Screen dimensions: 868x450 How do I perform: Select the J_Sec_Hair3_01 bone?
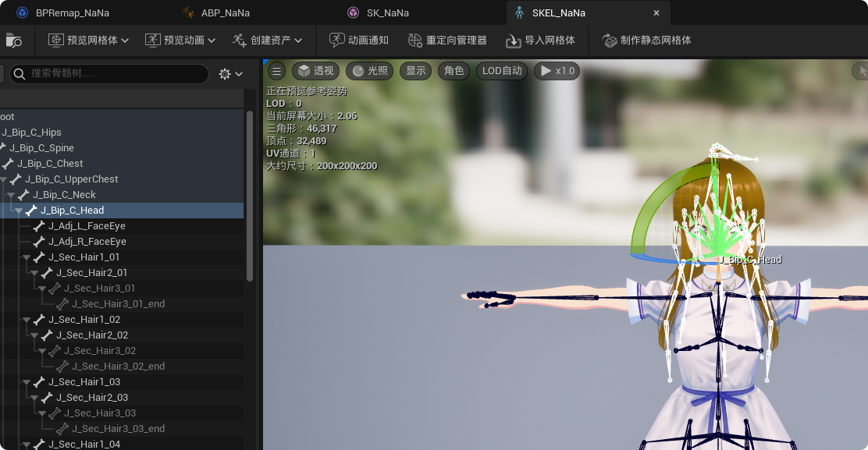click(x=99, y=288)
